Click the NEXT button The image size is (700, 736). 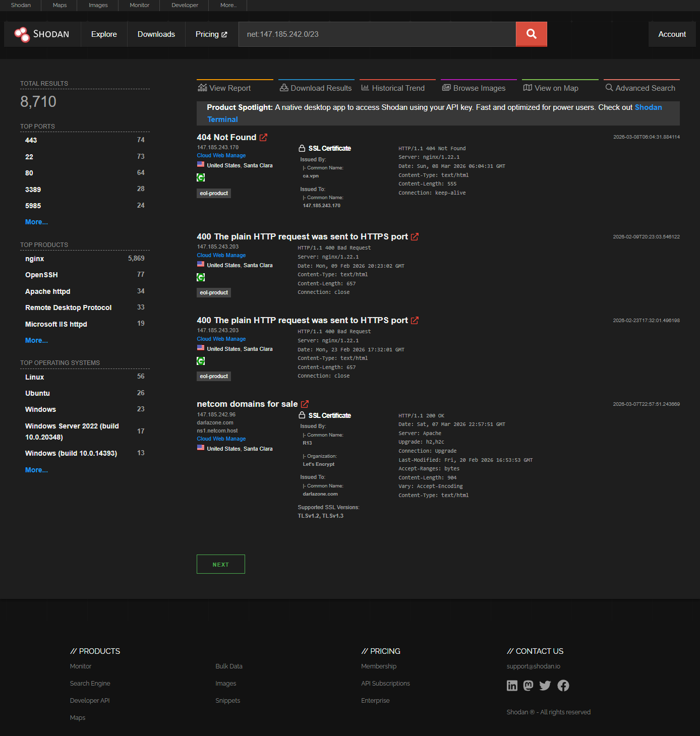(220, 564)
